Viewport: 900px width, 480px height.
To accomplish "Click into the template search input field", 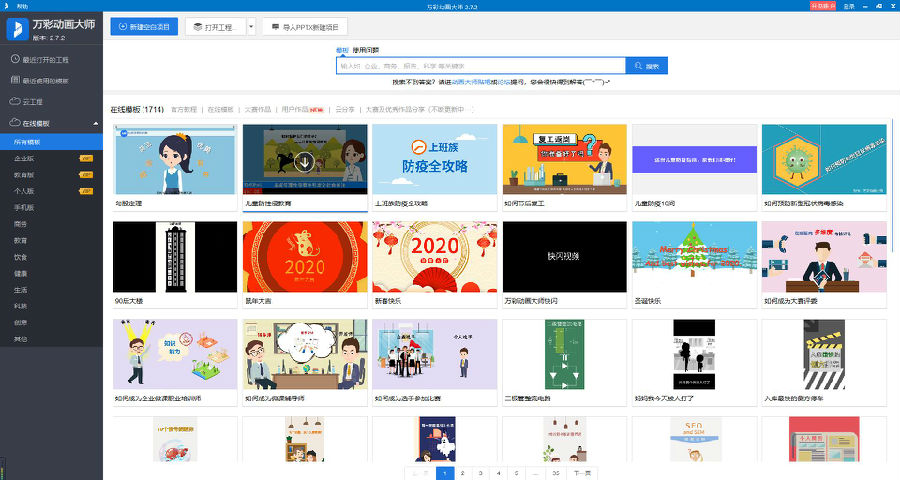I will 480,66.
